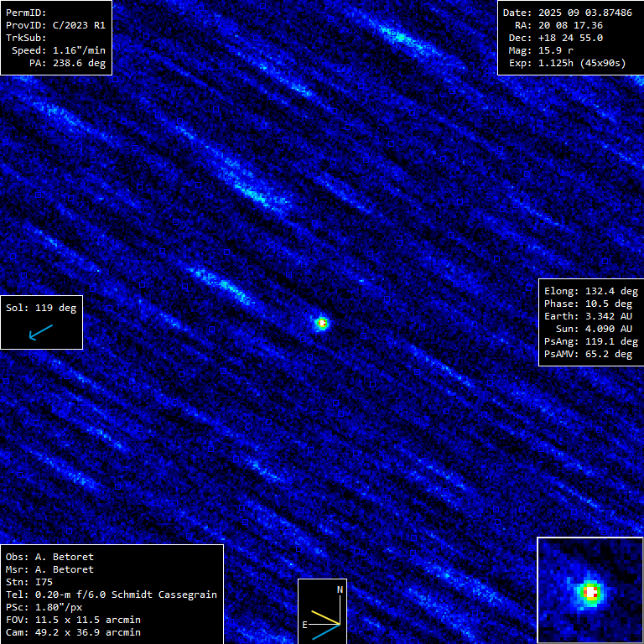Click the N label on the compass
Screen dimensions: 644x644
(x=340, y=589)
